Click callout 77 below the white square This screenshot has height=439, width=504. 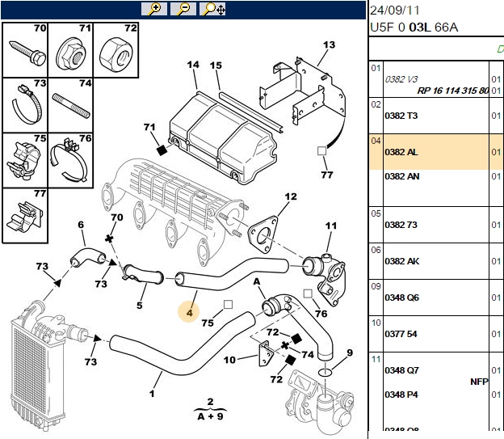point(327,175)
